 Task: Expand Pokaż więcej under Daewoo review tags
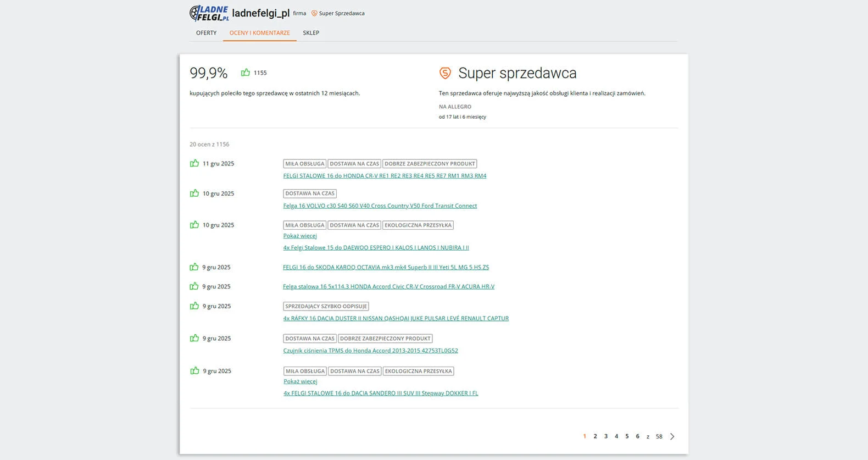tap(300, 236)
